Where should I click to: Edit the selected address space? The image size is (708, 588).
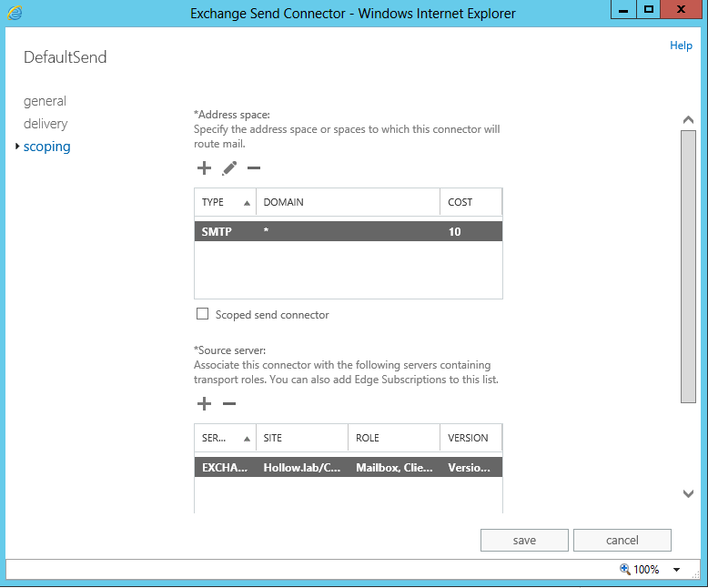click(x=229, y=168)
